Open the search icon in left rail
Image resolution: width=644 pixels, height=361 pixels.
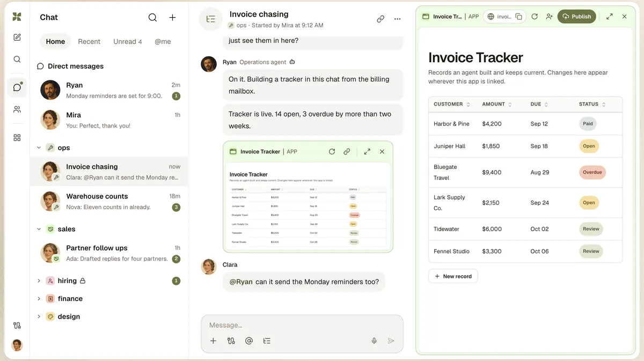[17, 60]
